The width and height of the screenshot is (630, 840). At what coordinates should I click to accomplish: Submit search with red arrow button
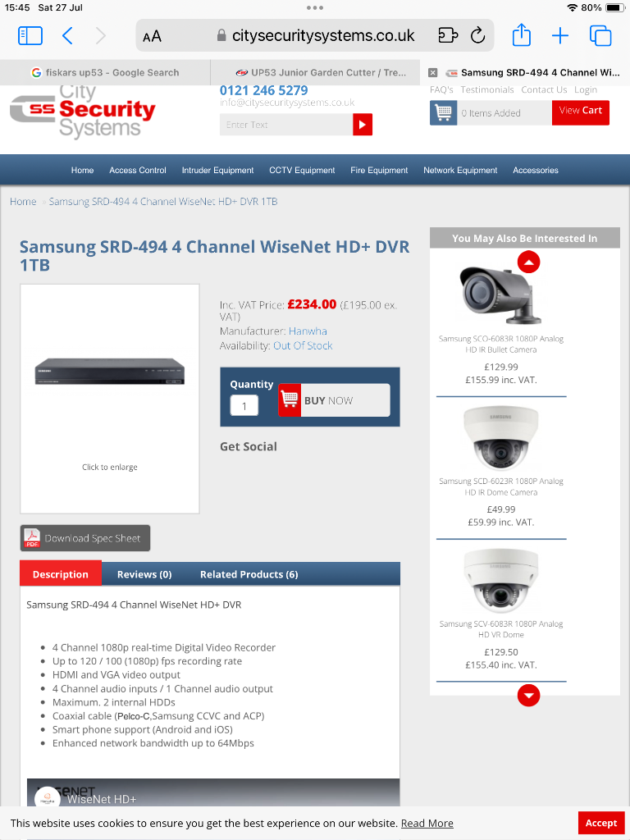click(363, 125)
